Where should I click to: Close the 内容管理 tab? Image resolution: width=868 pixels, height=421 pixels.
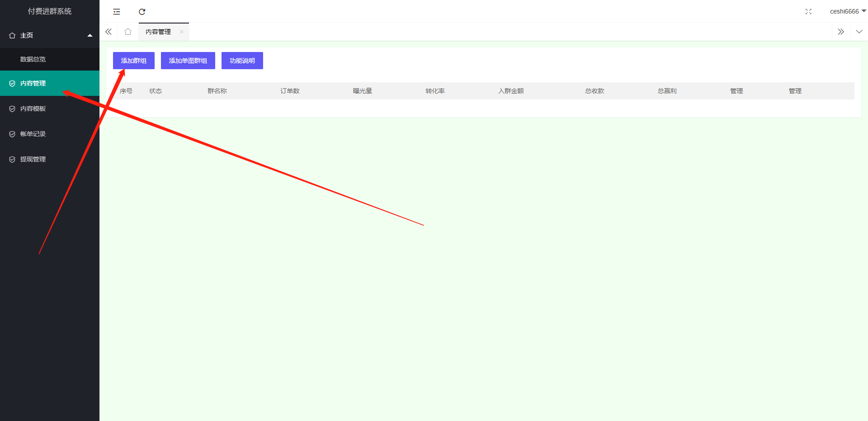point(182,32)
